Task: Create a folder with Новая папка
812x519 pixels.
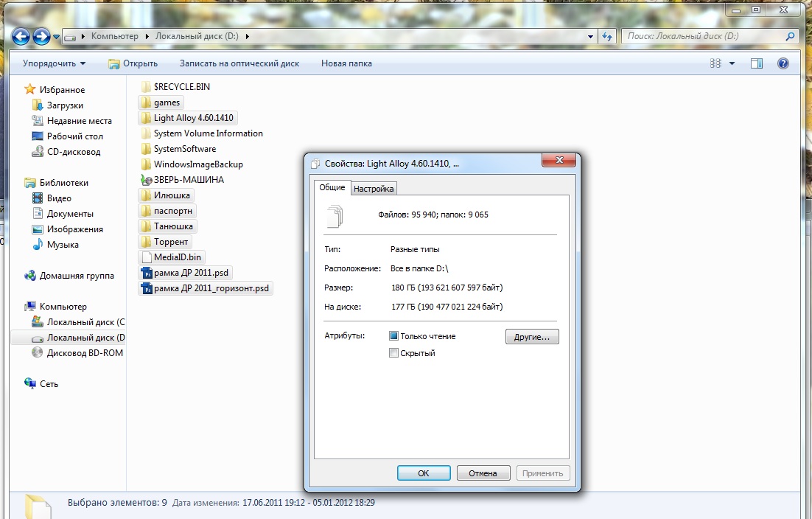Action: pyautogui.click(x=346, y=63)
